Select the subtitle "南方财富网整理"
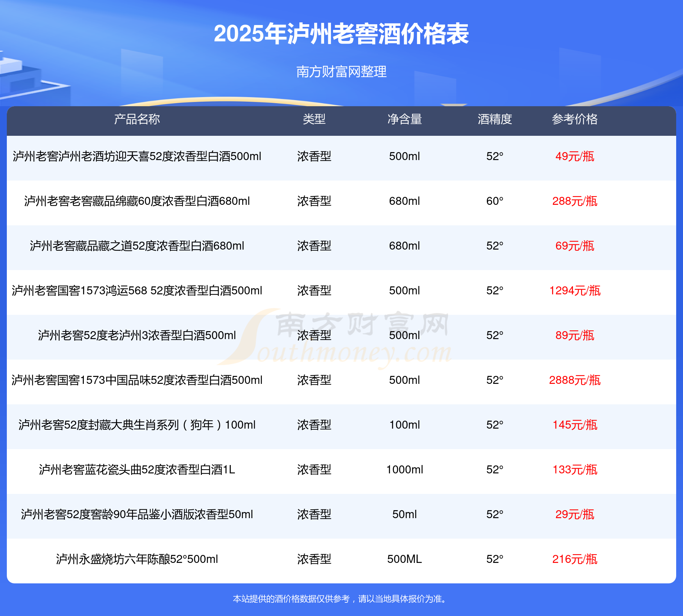This screenshot has height=616, width=683. [x=341, y=72]
